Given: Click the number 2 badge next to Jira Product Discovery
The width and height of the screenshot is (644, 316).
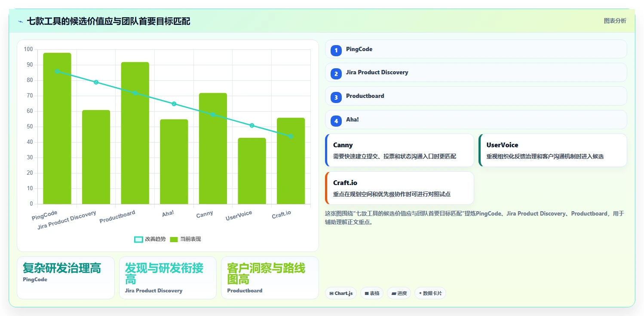Looking at the screenshot, I should pos(336,74).
